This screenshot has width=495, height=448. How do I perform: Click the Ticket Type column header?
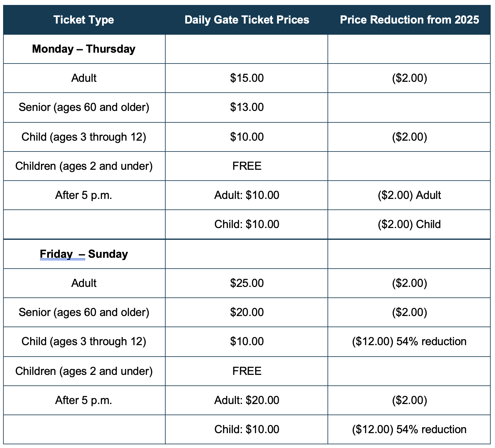pyautogui.click(x=84, y=20)
